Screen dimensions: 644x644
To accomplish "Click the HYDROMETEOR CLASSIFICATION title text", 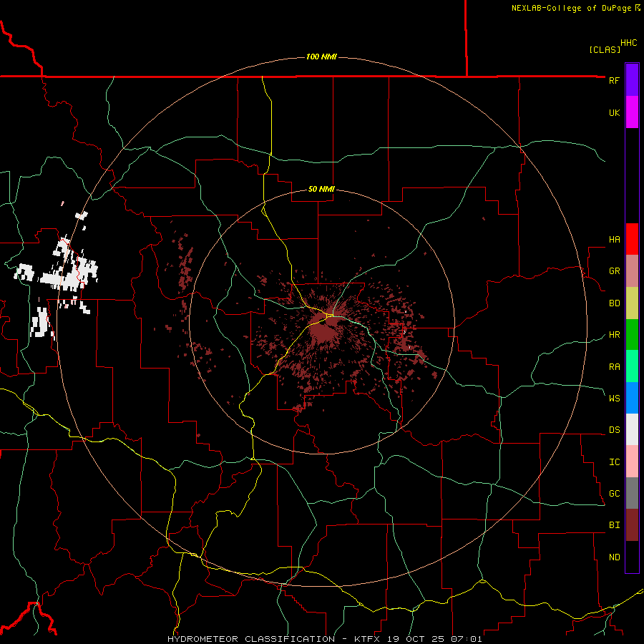I will coord(251,639).
